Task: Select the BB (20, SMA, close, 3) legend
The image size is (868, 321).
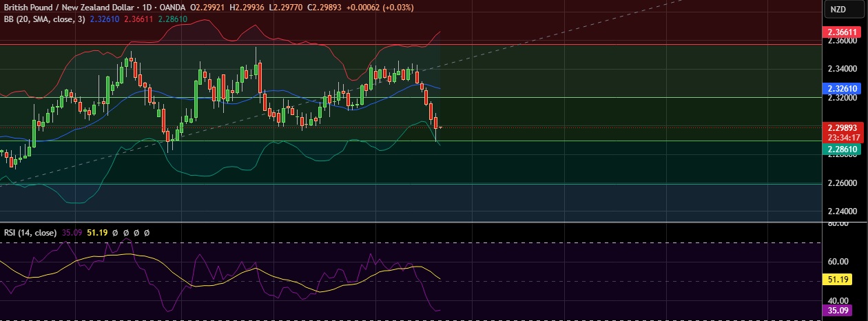Action: pos(45,19)
